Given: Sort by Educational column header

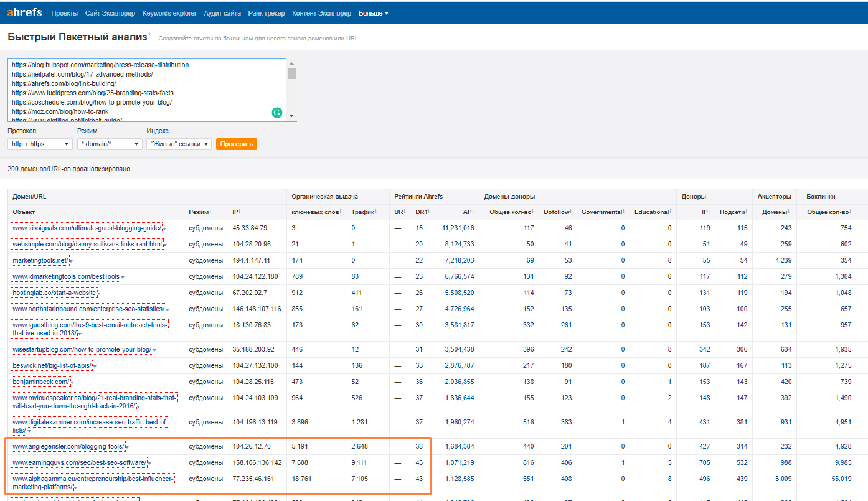Looking at the screenshot, I should click(653, 212).
